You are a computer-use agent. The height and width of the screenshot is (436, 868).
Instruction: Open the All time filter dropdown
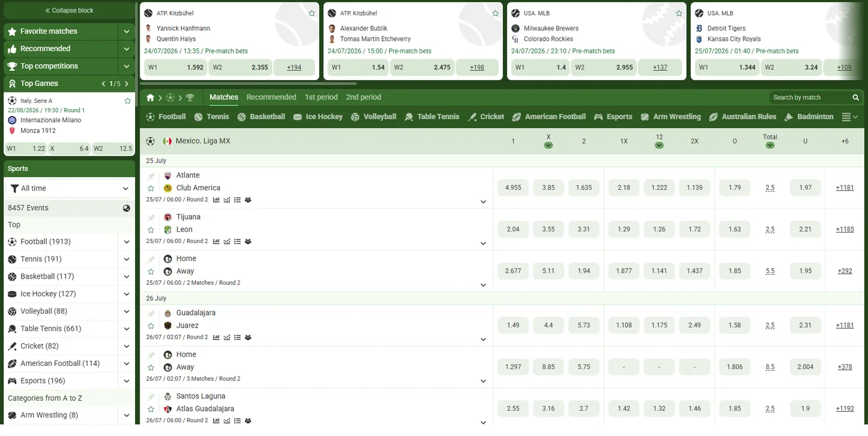point(69,189)
